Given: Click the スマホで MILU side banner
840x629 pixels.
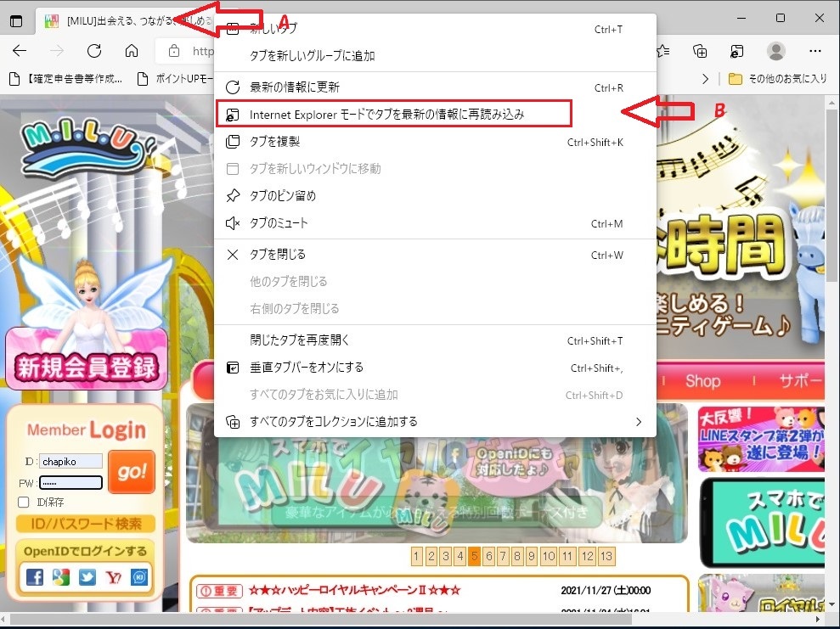Looking at the screenshot, I should click(x=763, y=523).
